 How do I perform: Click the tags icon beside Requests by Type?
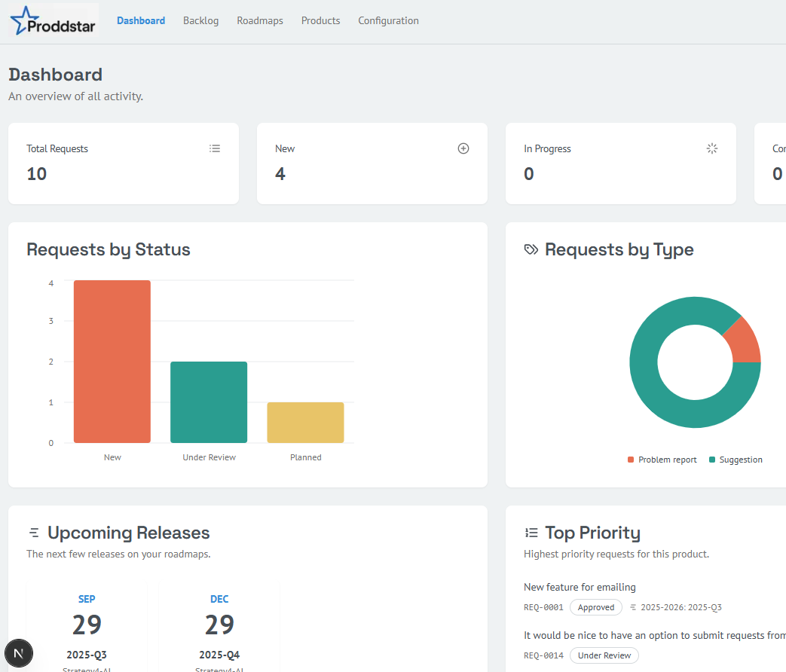tap(531, 249)
